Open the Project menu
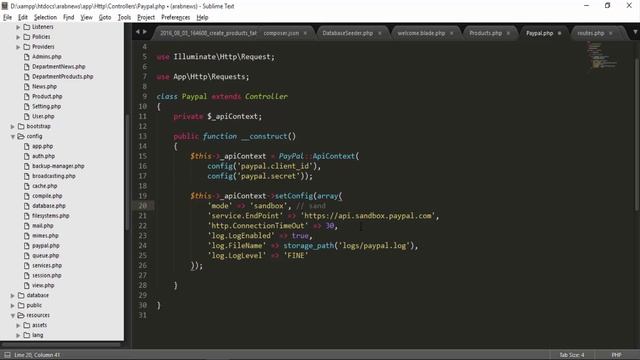 pos(146,17)
